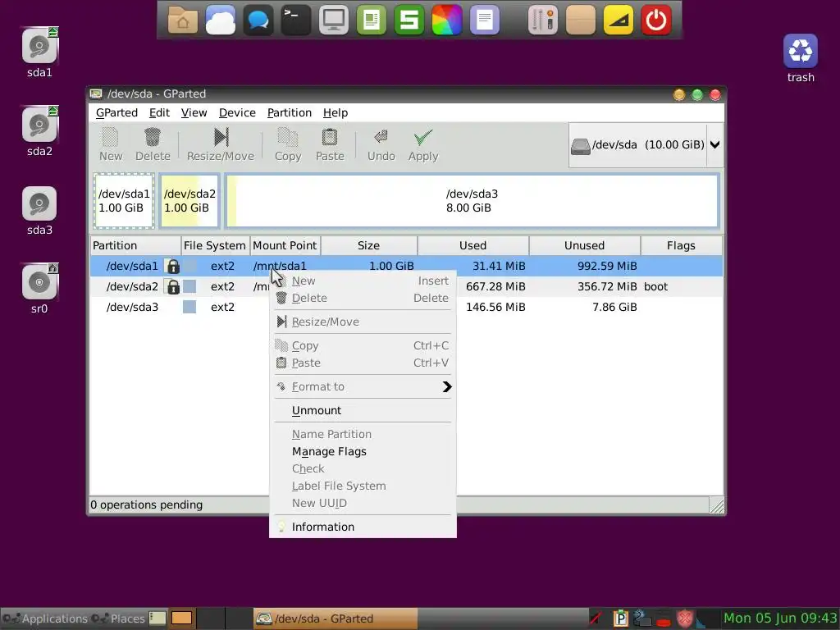Click the P clipboard tray icon

pos(620,619)
